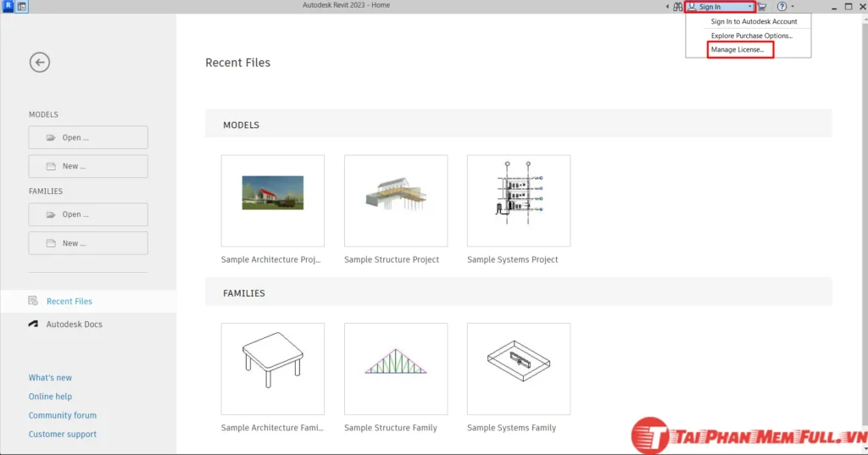Image resolution: width=868 pixels, height=455 pixels.
Task: Click the Sample Structure Family label
Action: [x=391, y=428]
